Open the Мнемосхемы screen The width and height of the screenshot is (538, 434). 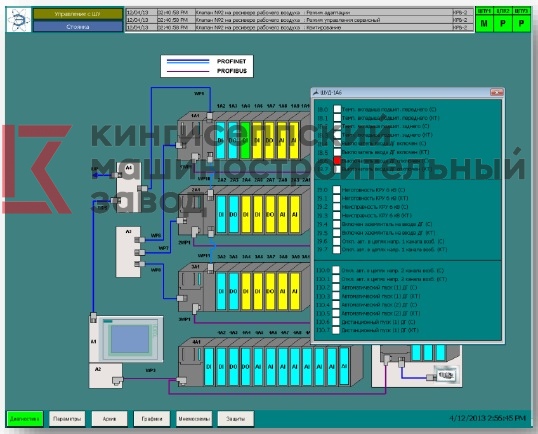click(x=194, y=419)
